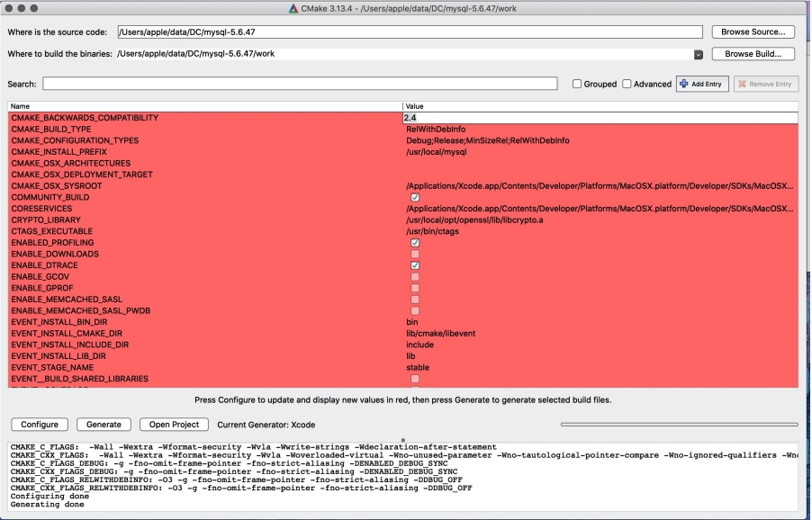Click the Configure button

click(x=40, y=425)
